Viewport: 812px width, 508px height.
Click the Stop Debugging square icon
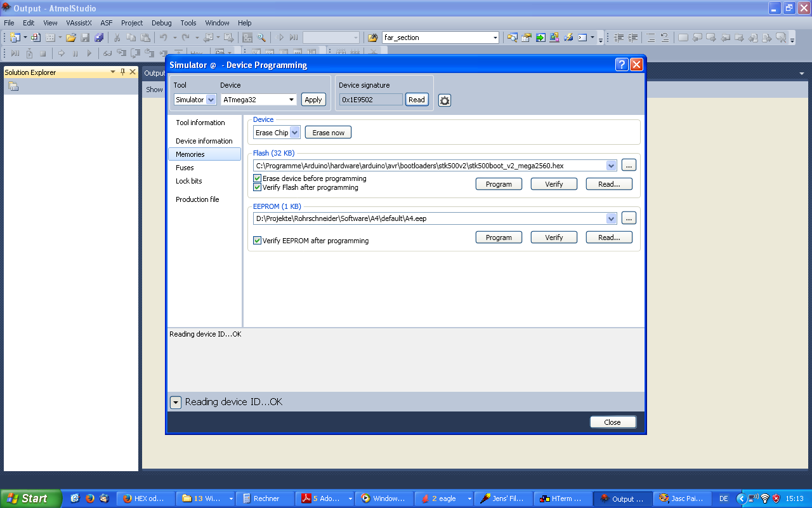43,53
